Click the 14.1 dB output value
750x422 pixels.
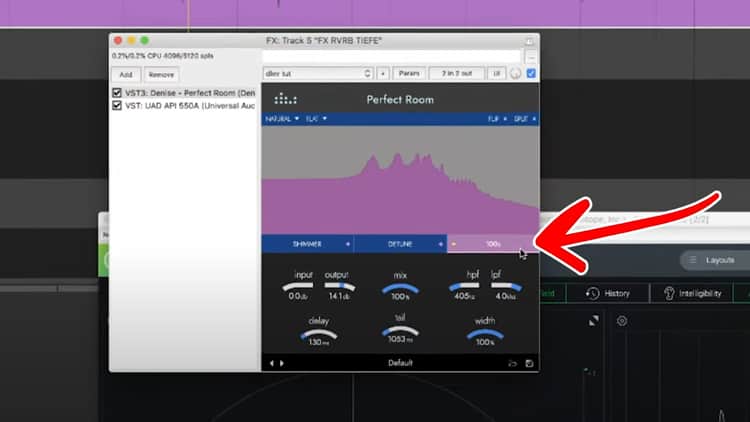click(339, 297)
